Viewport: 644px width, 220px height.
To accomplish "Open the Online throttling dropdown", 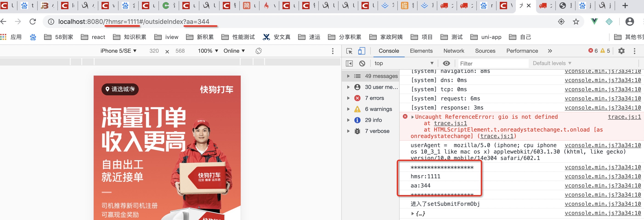I will tap(234, 51).
